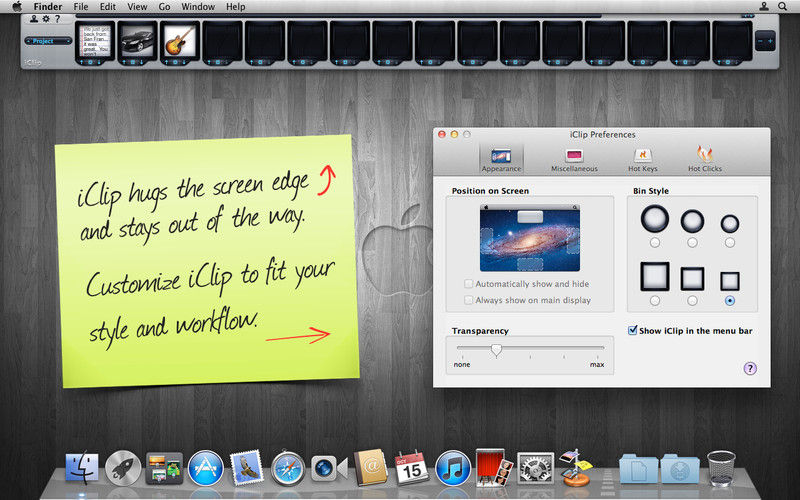Position iClip at the top of screen preview
Viewport: 800px width, 500px height.
tap(530, 217)
